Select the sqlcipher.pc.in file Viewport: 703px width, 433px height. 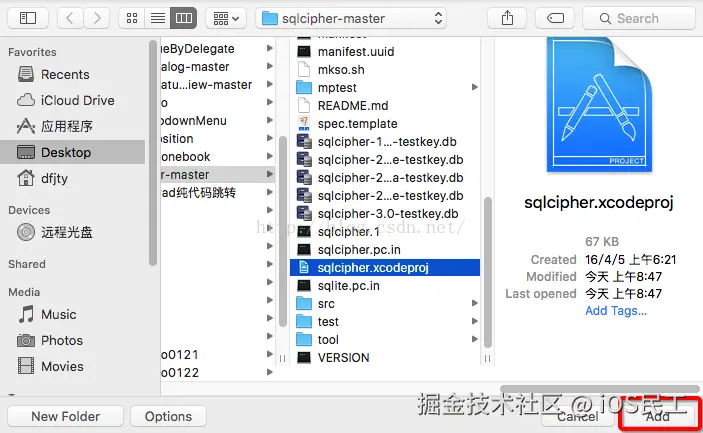(385, 249)
